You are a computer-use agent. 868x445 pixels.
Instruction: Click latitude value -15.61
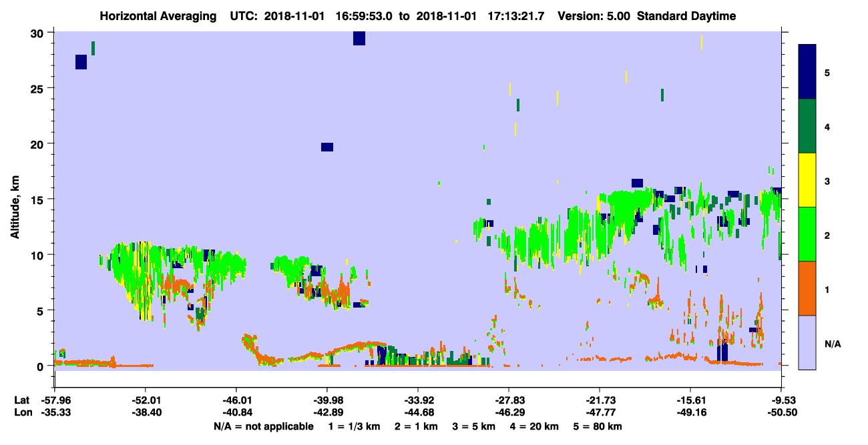click(x=690, y=400)
